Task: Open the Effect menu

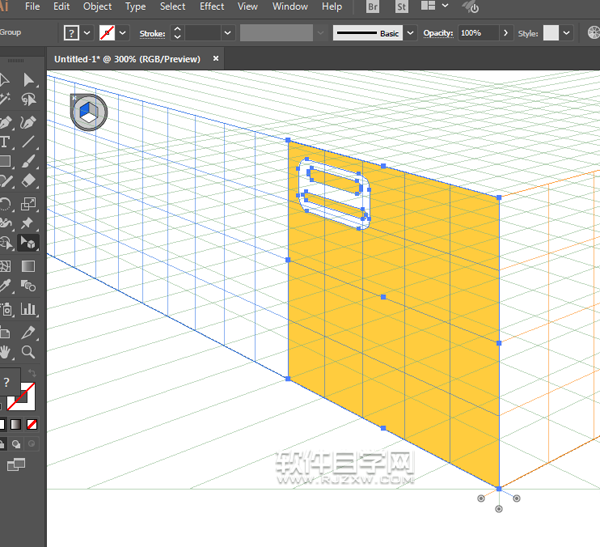Action: (212, 7)
